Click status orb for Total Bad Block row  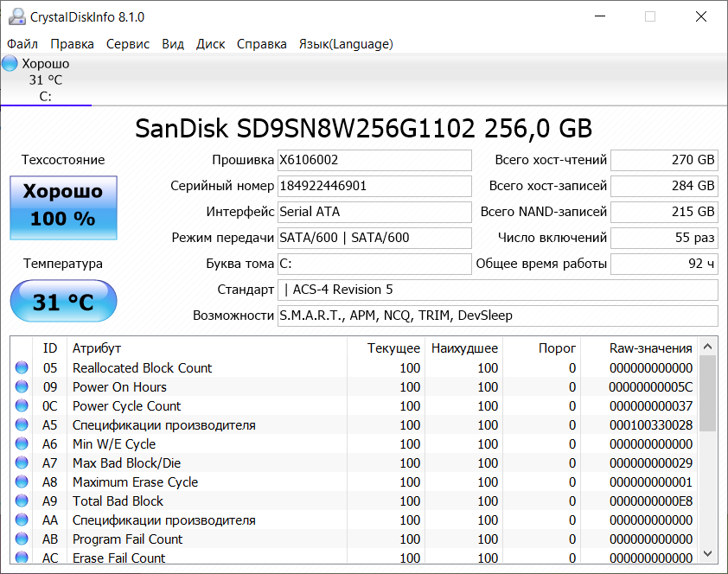(x=22, y=501)
